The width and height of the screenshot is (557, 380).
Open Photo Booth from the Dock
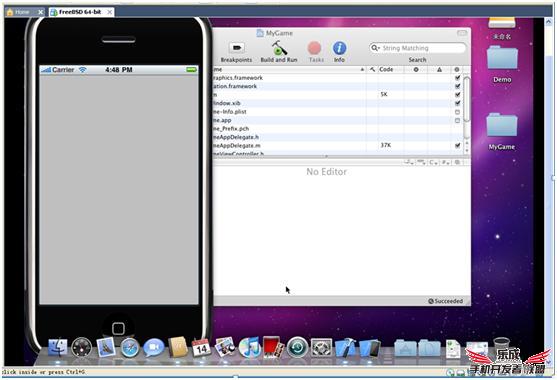pos(273,347)
